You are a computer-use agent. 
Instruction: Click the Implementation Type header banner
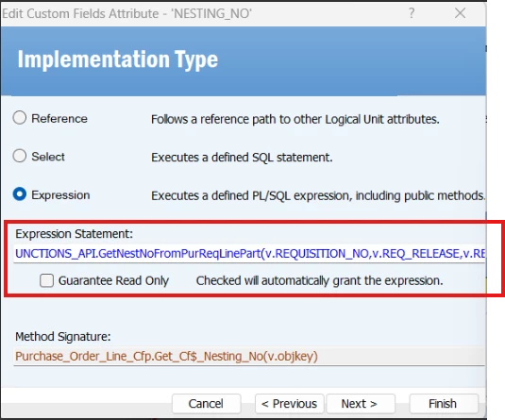(x=244, y=60)
